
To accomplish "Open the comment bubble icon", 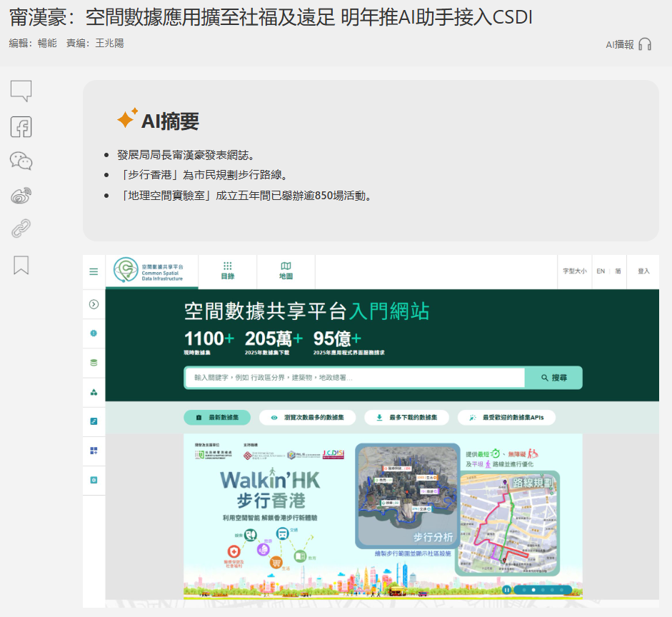I will [21, 91].
